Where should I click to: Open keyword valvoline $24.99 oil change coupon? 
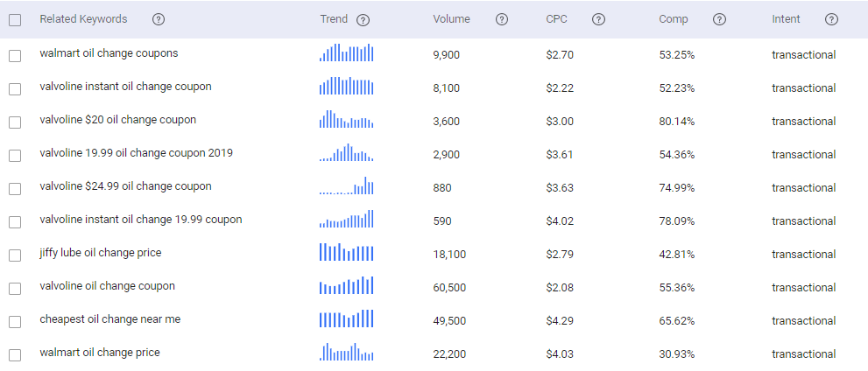125,186
